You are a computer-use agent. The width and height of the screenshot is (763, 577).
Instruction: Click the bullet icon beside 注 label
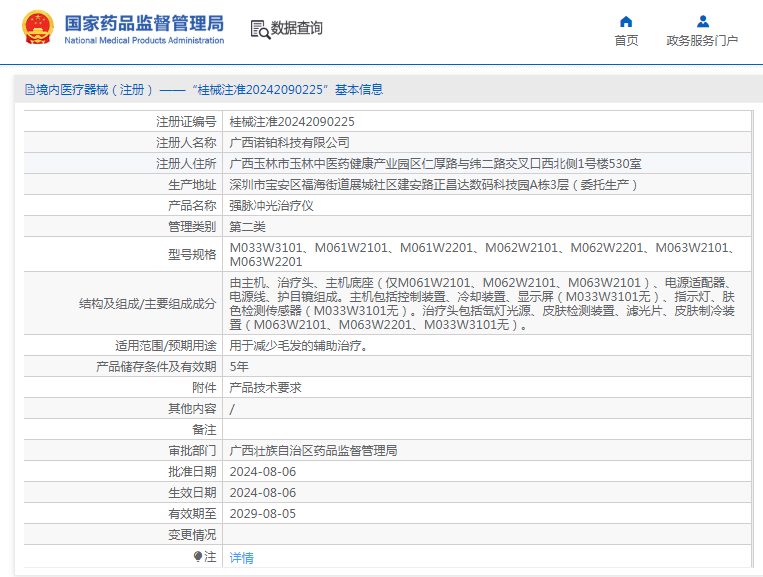pos(198,557)
